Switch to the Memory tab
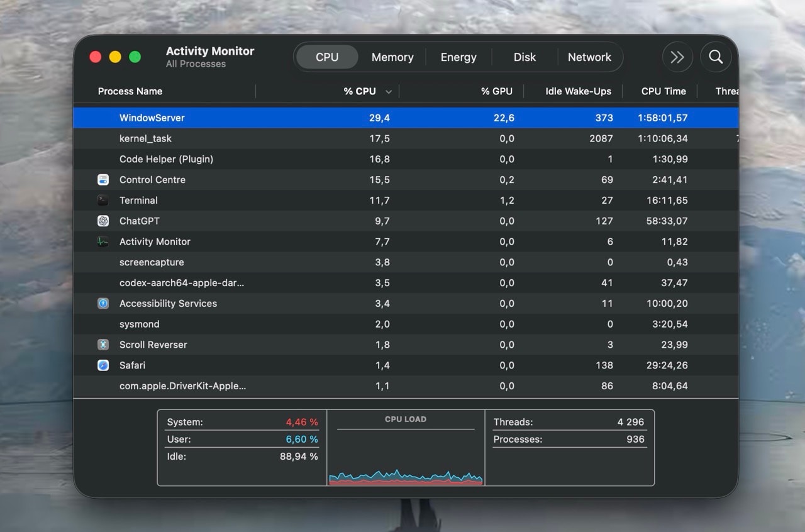 coord(392,57)
